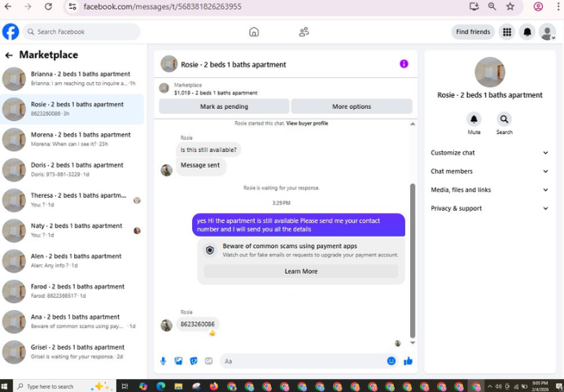
Task: Click the Marketplace $1,019 listing thumbnail
Action: pyautogui.click(x=164, y=88)
